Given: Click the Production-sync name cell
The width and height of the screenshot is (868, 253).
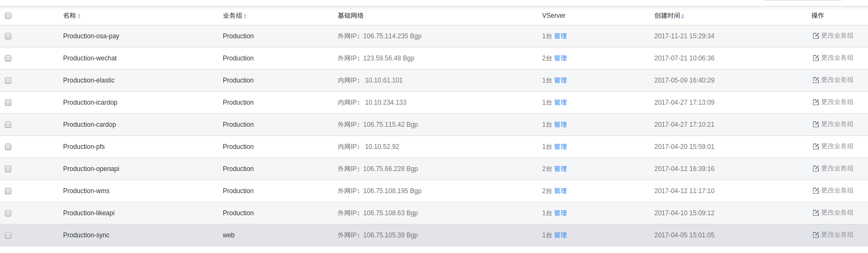Looking at the screenshot, I should tap(86, 235).
